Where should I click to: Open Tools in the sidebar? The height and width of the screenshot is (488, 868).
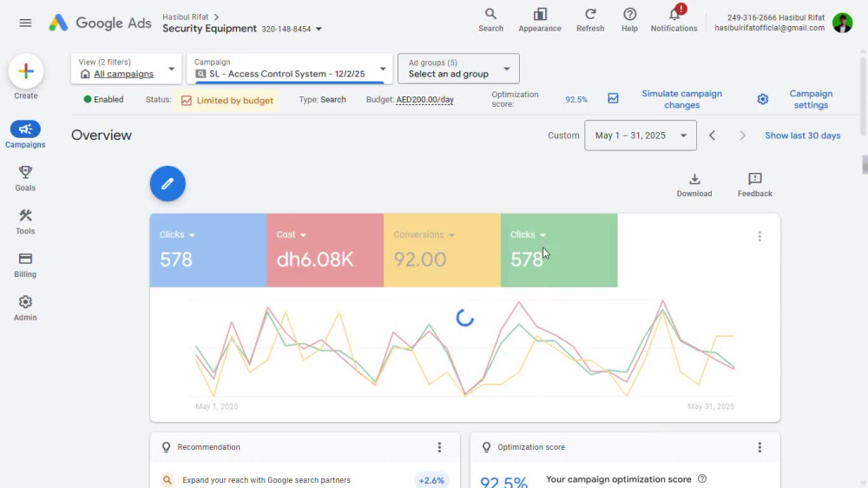coord(25,221)
